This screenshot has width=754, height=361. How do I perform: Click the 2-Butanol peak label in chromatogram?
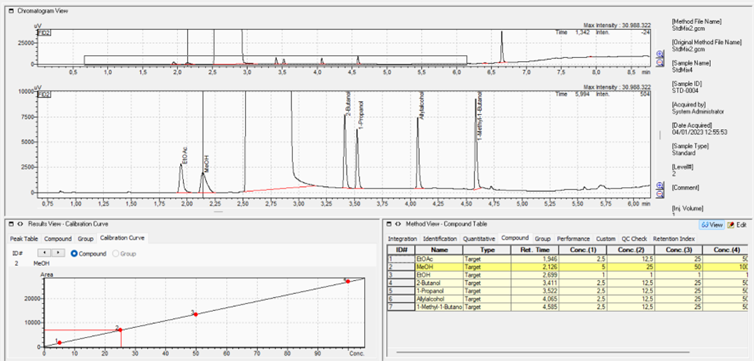pos(348,103)
